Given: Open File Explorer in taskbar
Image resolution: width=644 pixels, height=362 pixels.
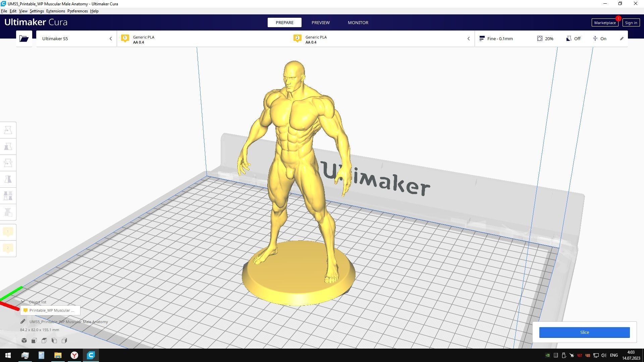Looking at the screenshot, I should pyautogui.click(x=58, y=355).
